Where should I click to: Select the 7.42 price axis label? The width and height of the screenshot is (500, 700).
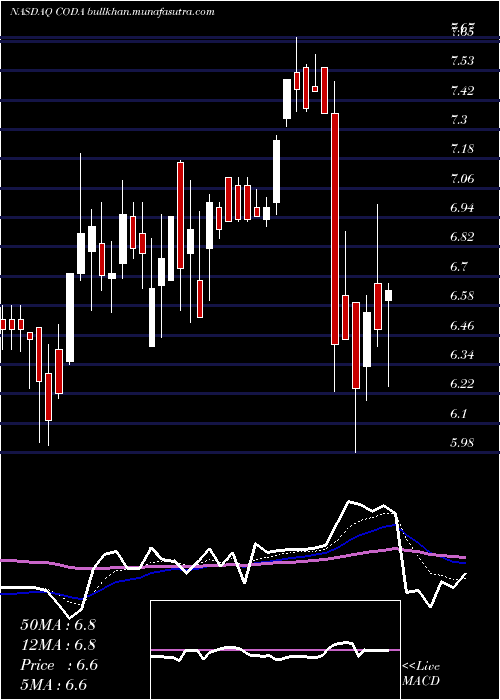[464, 91]
